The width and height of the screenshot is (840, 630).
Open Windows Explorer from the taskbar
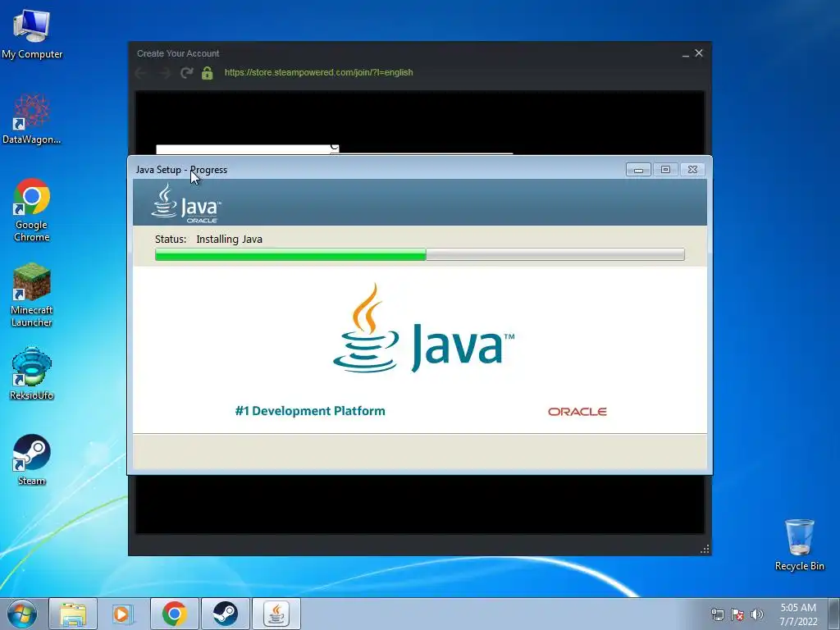coord(73,614)
